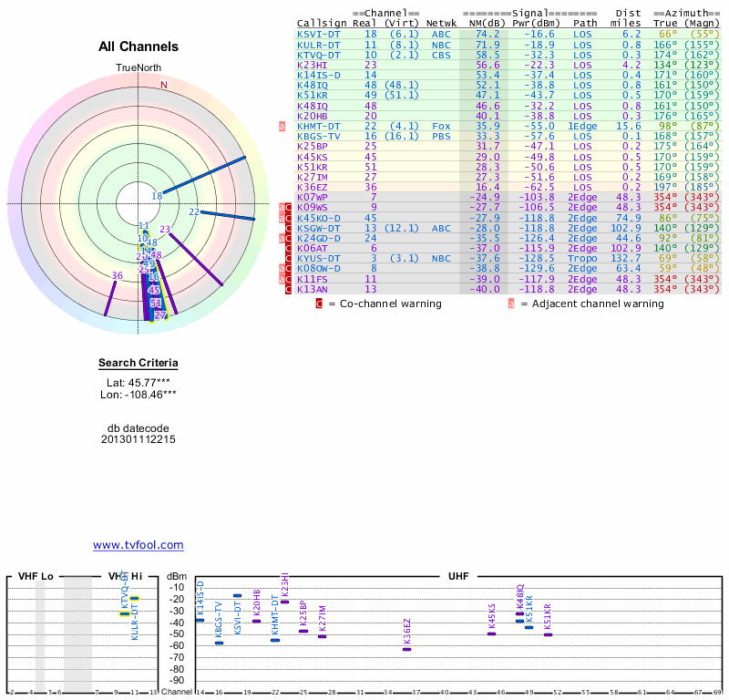This screenshot has width=729, height=700.
Task: Click the adjacent channel warning legend icon
Action: click(x=510, y=304)
